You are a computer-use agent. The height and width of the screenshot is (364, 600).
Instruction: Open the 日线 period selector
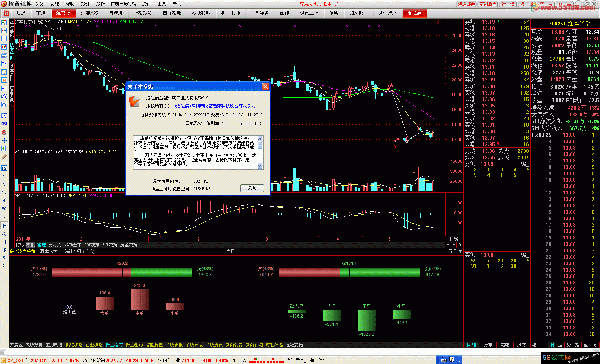click(x=454, y=239)
